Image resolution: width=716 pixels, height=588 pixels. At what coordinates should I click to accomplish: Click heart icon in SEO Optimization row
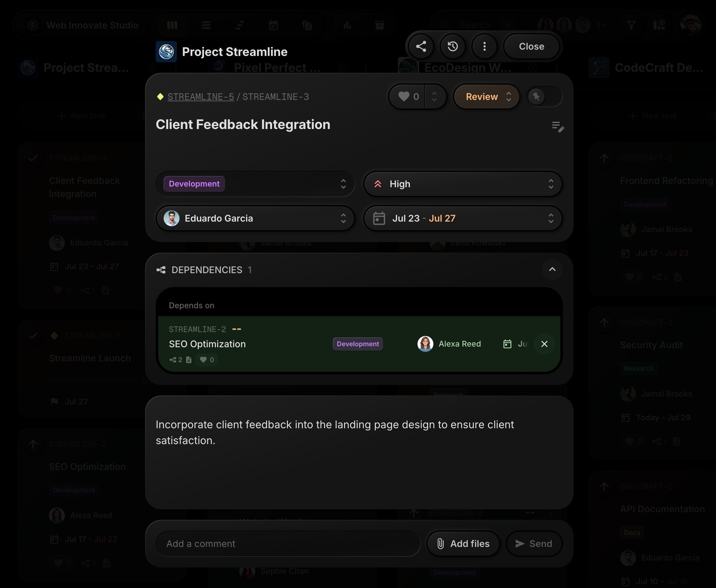point(203,360)
